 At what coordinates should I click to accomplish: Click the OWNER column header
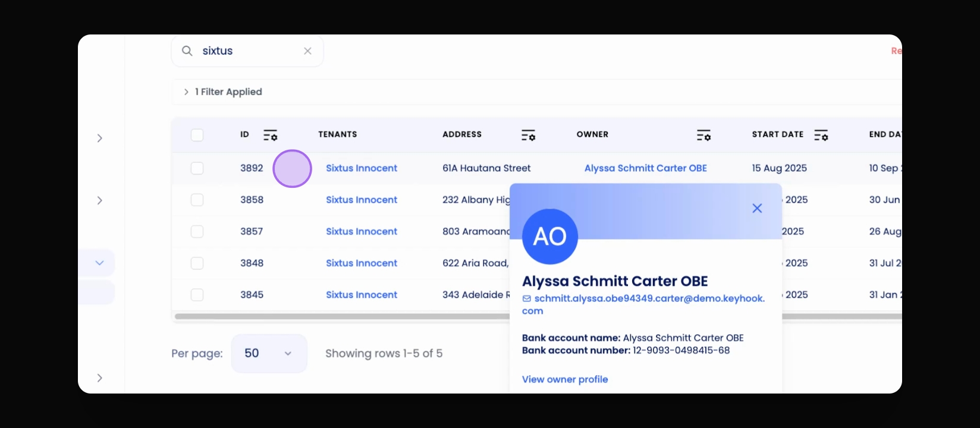point(592,134)
